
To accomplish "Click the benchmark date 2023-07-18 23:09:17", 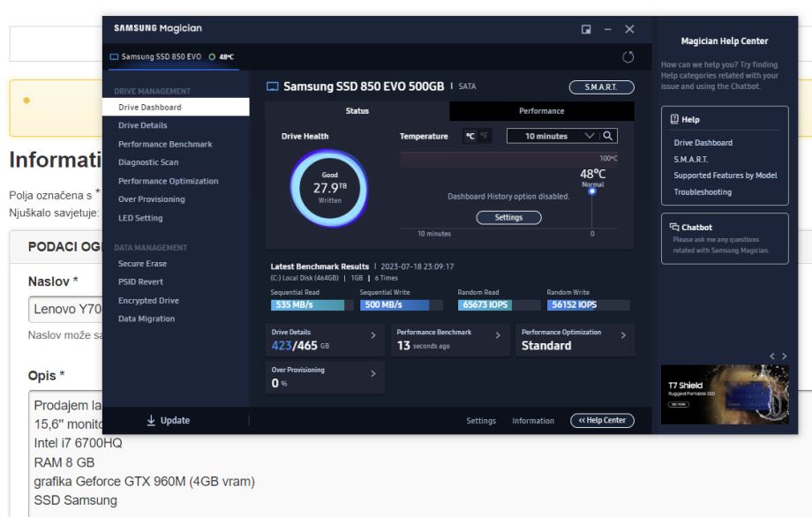I will point(417,266).
